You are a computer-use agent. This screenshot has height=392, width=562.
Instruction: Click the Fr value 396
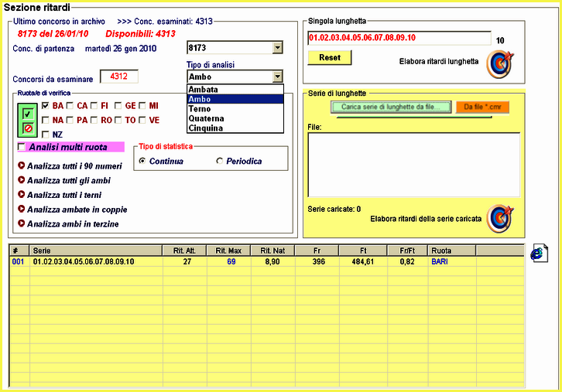[x=318, y=261]
